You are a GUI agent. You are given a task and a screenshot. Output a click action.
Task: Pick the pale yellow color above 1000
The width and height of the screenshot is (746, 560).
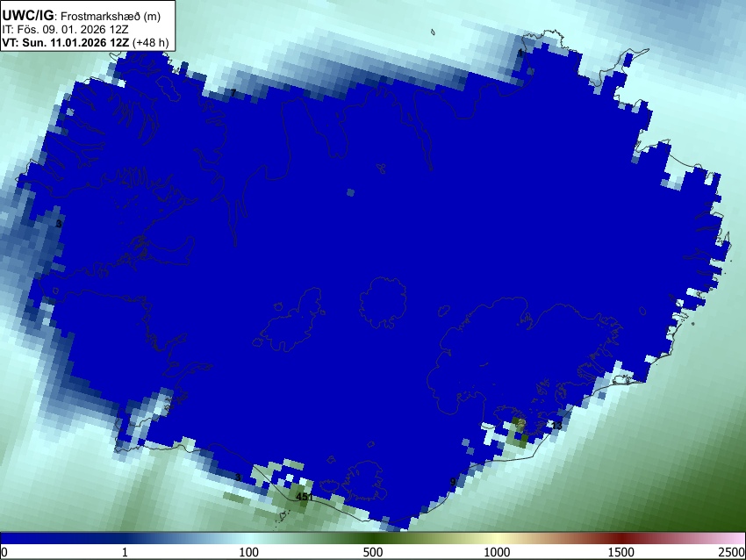tap(497, 538)
